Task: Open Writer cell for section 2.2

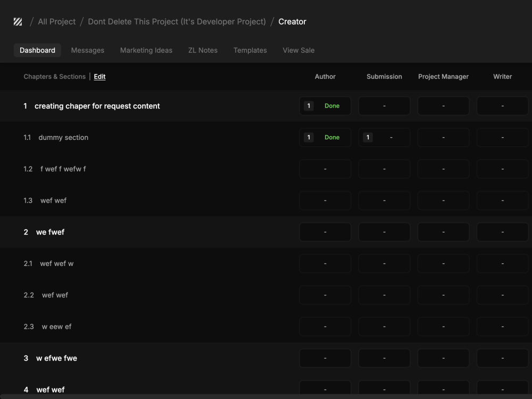Action: 503,295
